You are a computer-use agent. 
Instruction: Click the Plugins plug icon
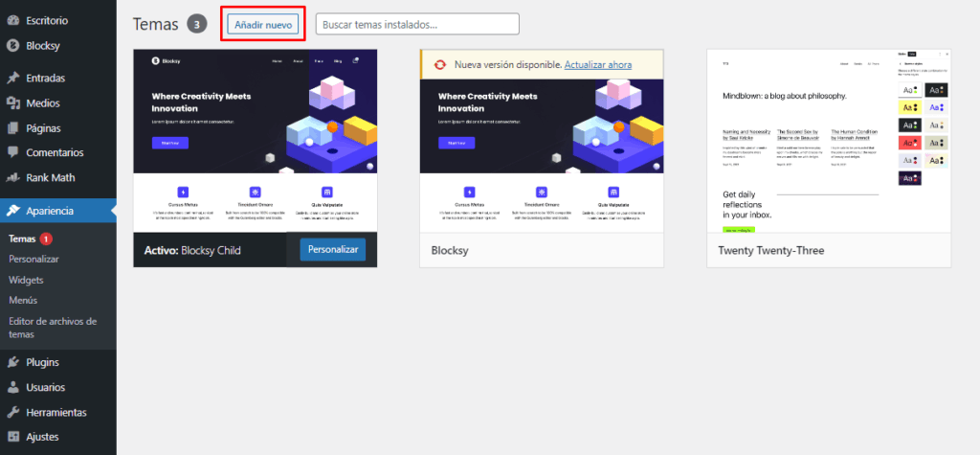click(x=12, y=362)
